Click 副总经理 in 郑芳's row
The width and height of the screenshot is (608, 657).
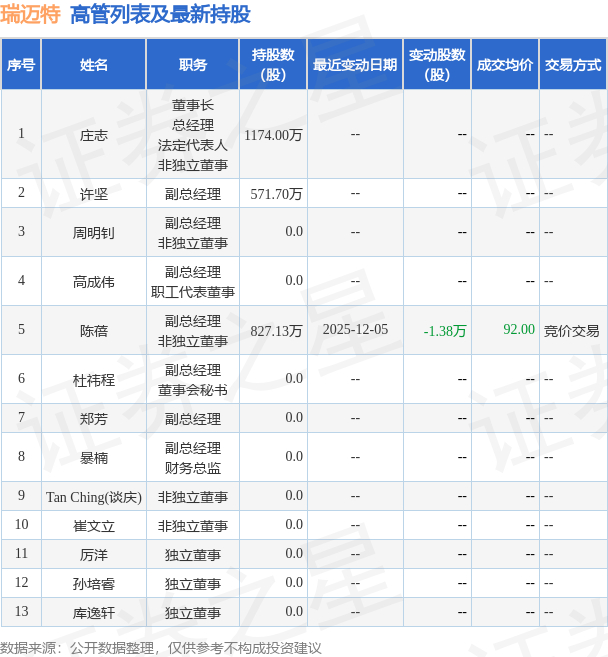click(193, 419)
